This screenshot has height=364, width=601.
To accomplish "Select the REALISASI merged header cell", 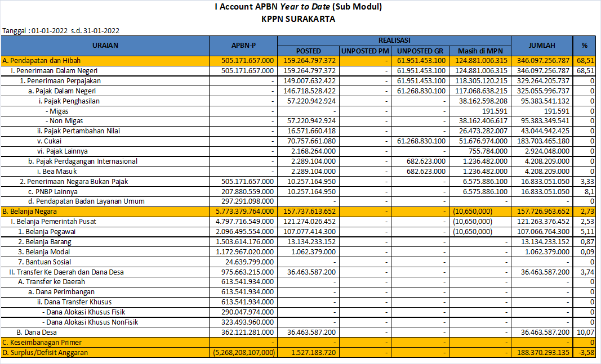I will pos(394,41).
